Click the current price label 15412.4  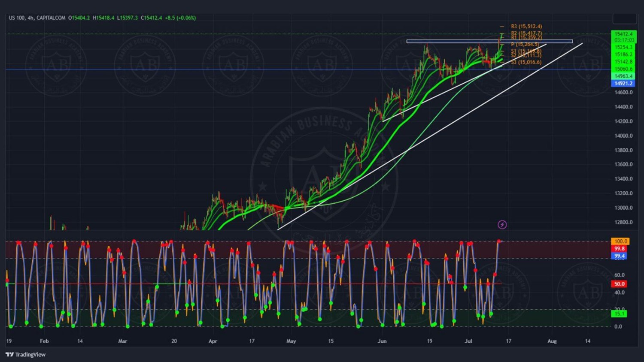click(x=623, y=34)
